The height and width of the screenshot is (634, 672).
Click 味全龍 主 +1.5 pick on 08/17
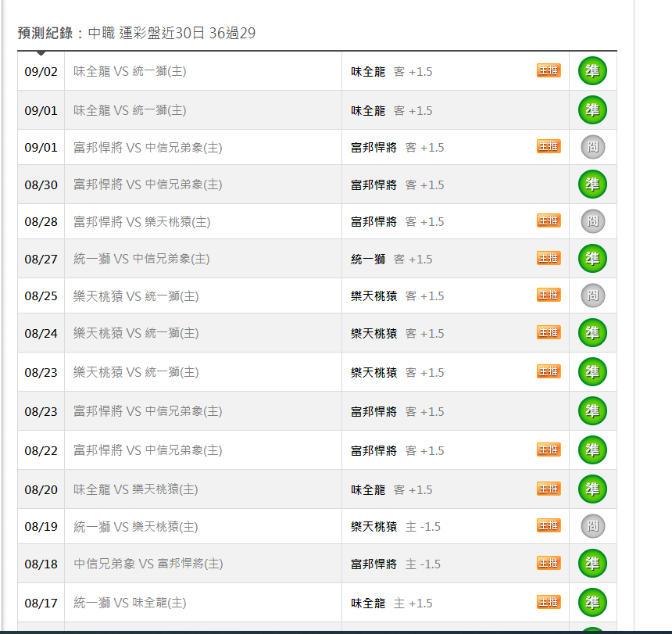(391, 604)
